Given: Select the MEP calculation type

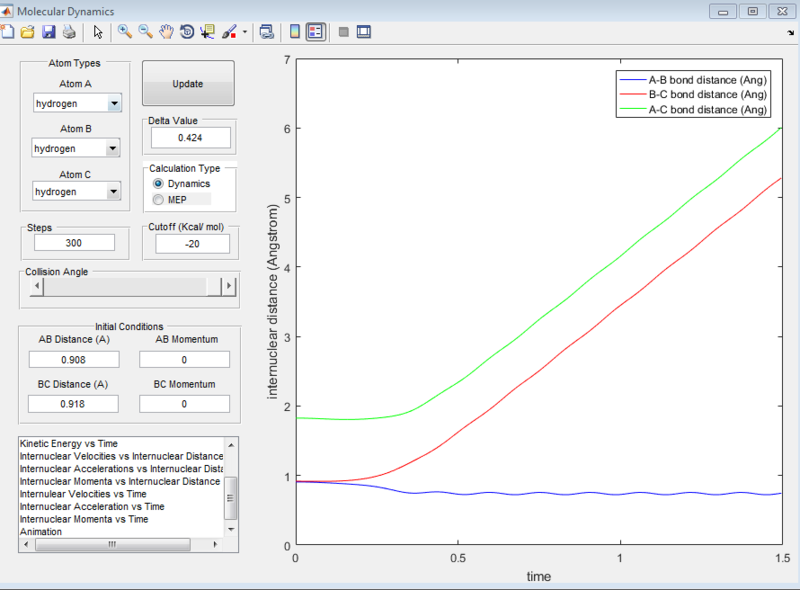Looking at the screenshot, I should point(158,200).
